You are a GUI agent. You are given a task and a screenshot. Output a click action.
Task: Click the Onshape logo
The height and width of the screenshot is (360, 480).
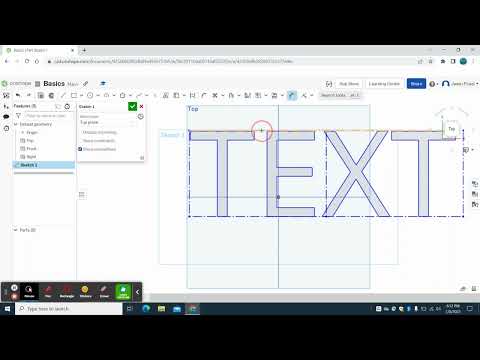point(17,83)
